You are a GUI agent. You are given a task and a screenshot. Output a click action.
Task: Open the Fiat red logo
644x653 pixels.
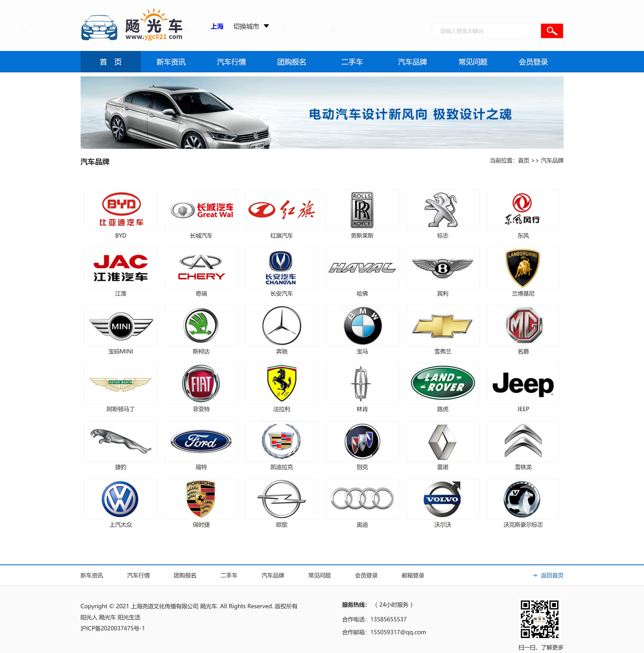201,383
